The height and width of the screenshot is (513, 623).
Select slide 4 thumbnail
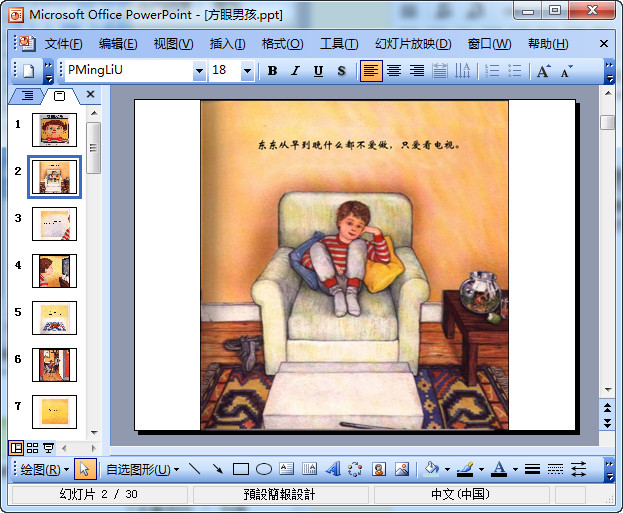point(54,271)
